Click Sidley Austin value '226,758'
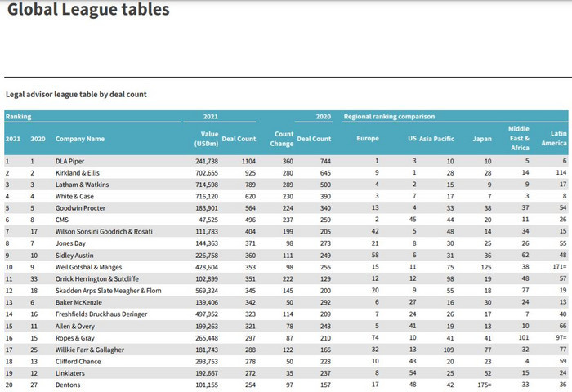 207,256
